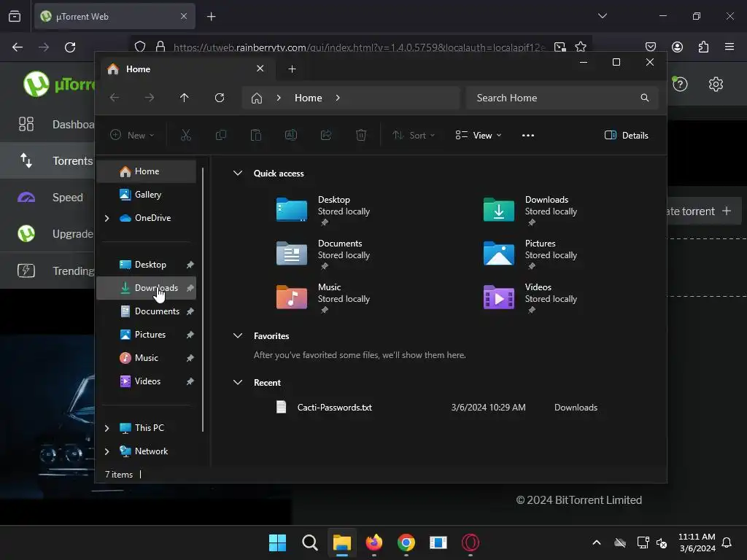Select Speed in uTorrent sidebar

point(47,197)
